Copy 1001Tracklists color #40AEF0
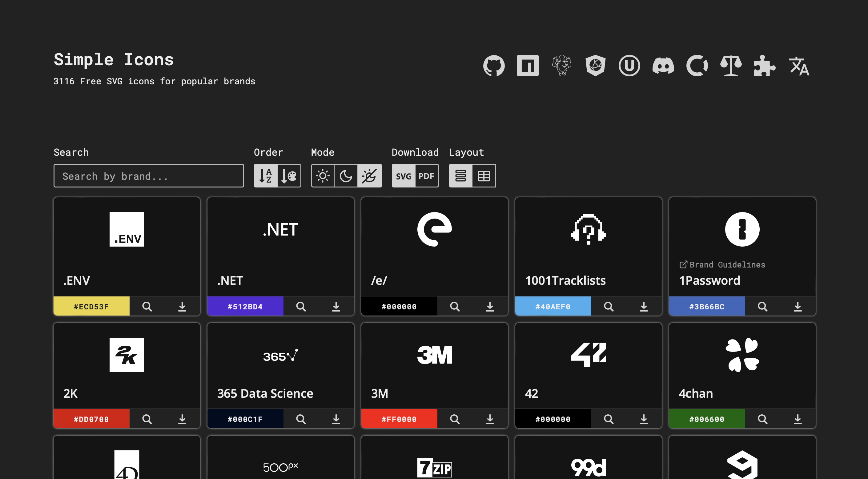The image size is (868, 479). click(x=553, y=306)
